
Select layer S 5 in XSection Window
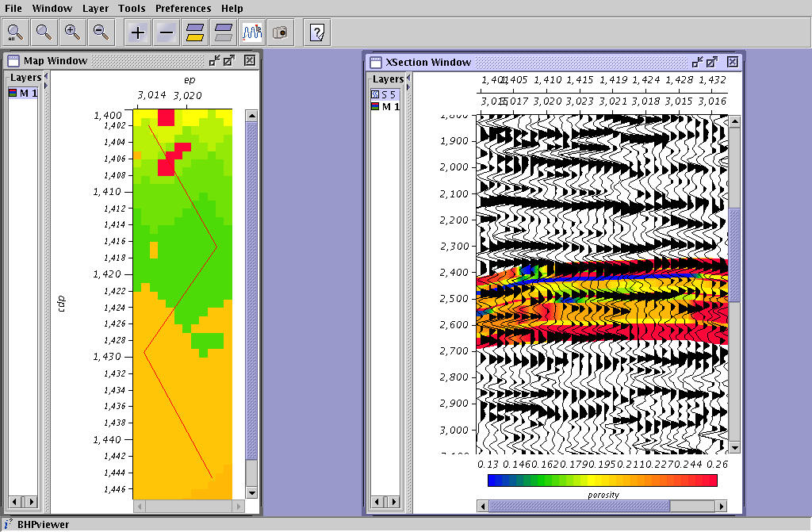tap(385, 94)
